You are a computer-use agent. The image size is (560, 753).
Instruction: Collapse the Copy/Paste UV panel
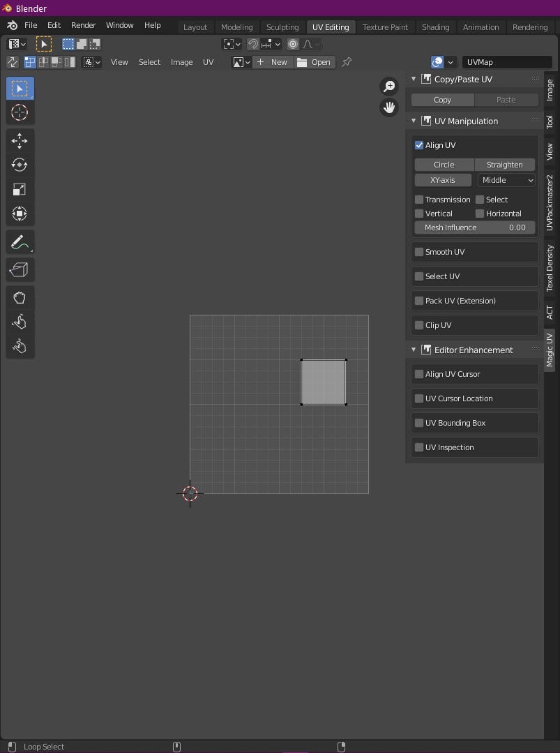coord(414,79)
